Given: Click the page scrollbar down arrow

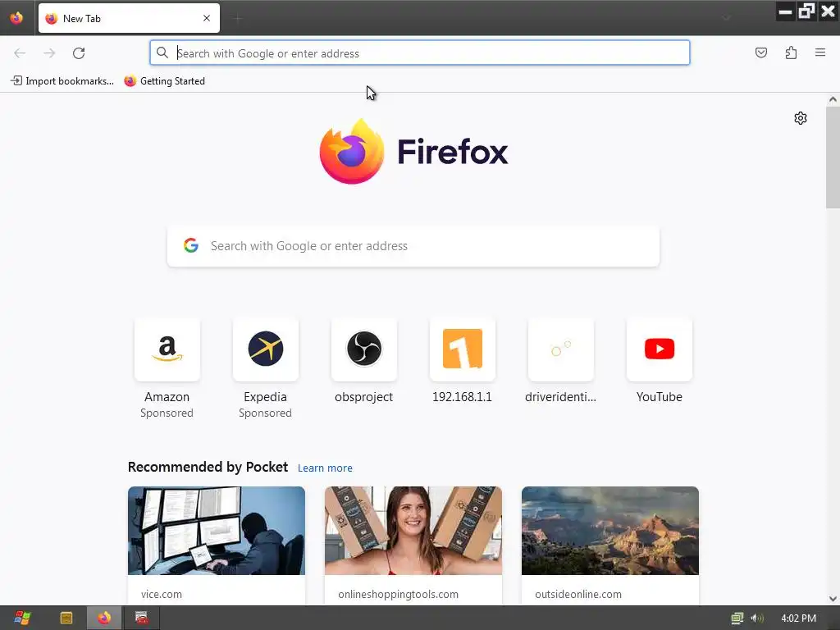Looking at the screenshot, I should tap(833, 599).
